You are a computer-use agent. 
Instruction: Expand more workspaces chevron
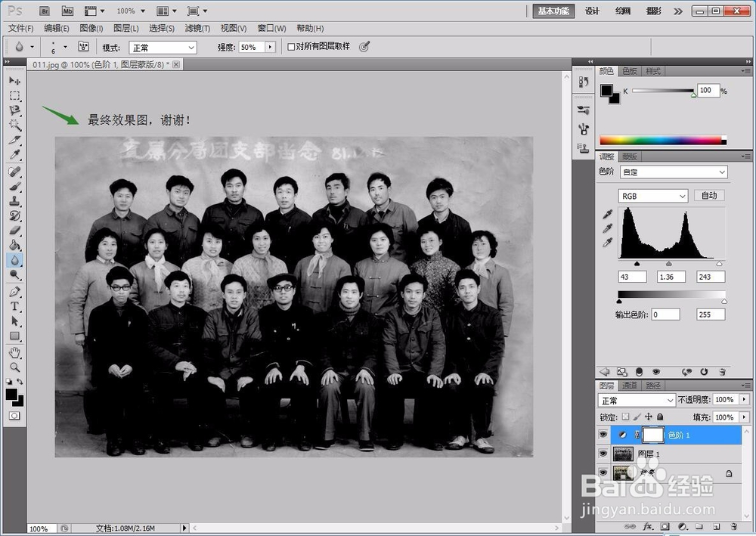click(x=678, y=11)
